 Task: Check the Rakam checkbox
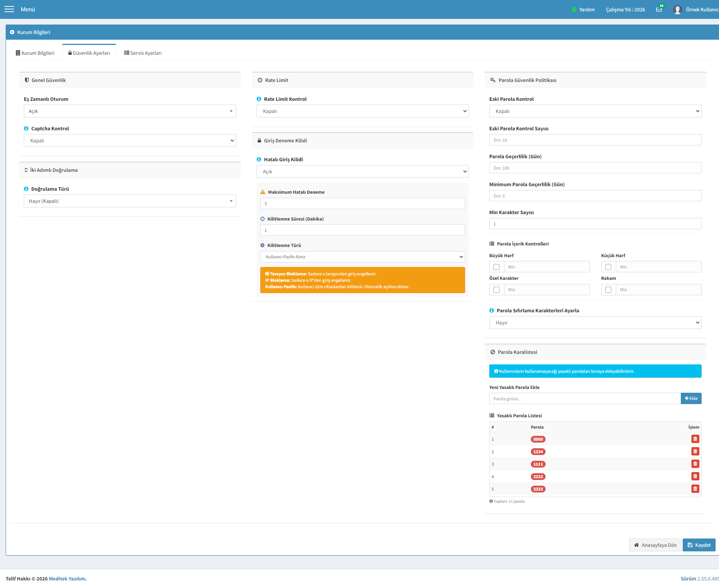click(608, 290)
